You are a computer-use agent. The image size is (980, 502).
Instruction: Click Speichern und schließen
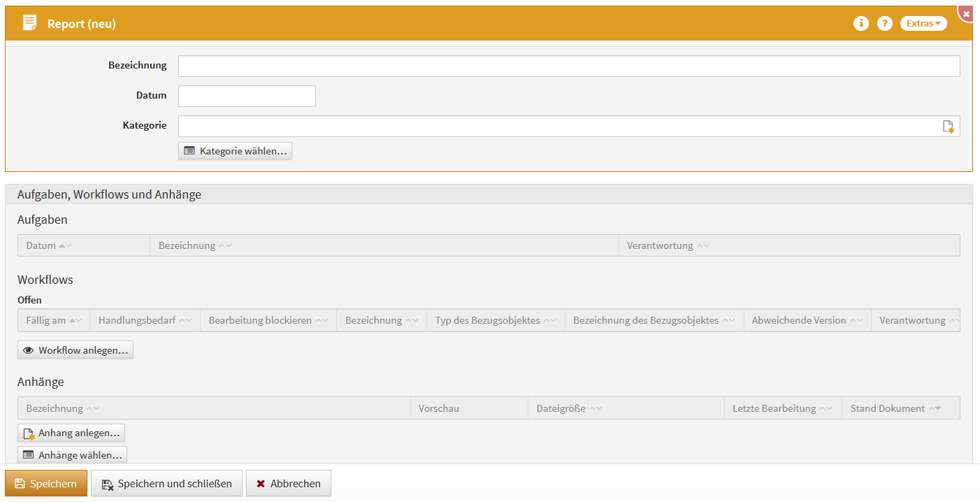[166, 484]
